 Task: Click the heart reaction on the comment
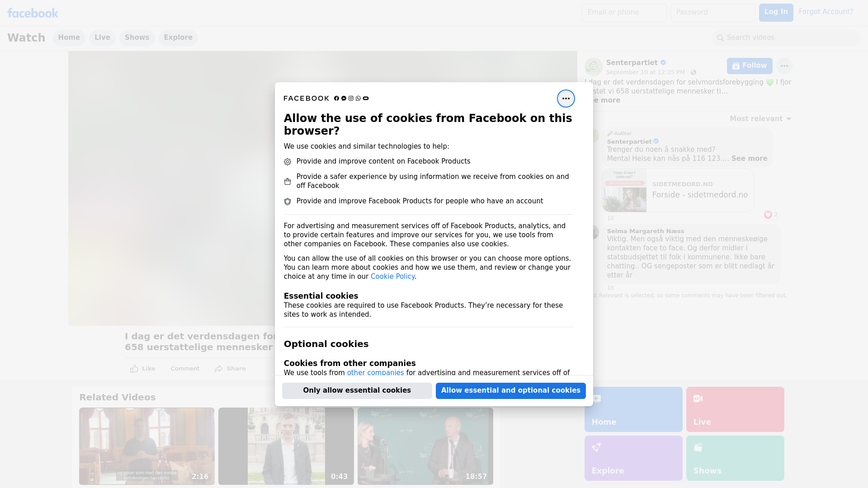pyautogui.click(x=768, y=215)
